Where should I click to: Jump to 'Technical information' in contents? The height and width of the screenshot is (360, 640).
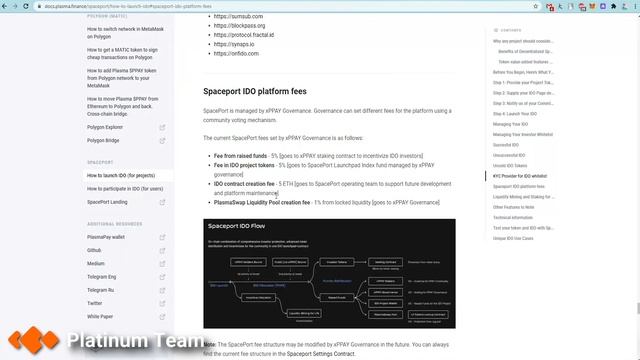[x=513, y=218]
